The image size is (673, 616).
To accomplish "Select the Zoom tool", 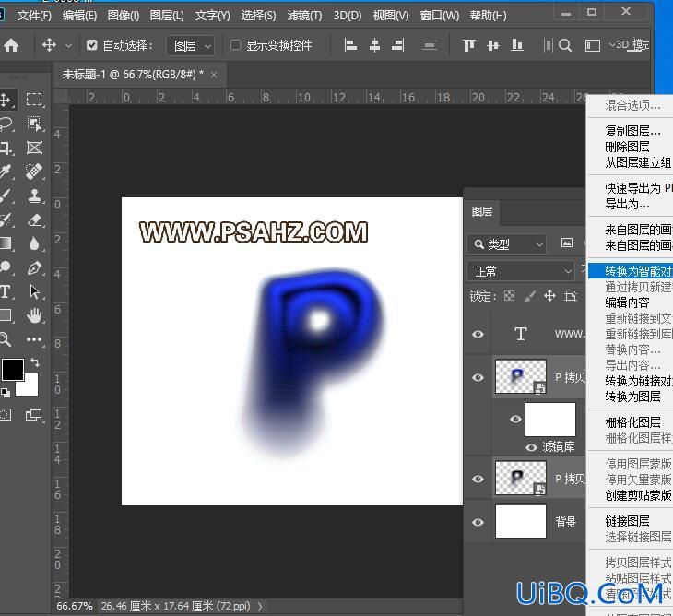I will [6, 339].
